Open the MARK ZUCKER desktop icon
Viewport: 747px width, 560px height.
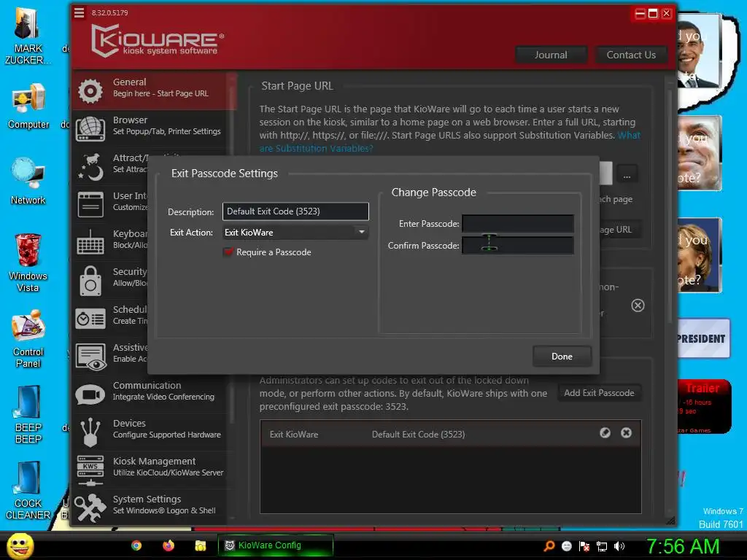point(28,36)
